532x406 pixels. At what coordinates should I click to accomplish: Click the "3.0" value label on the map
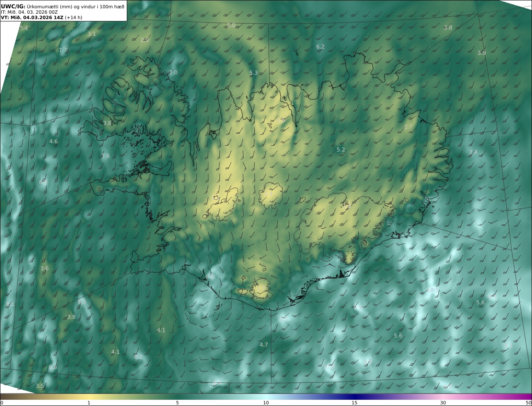231,25
